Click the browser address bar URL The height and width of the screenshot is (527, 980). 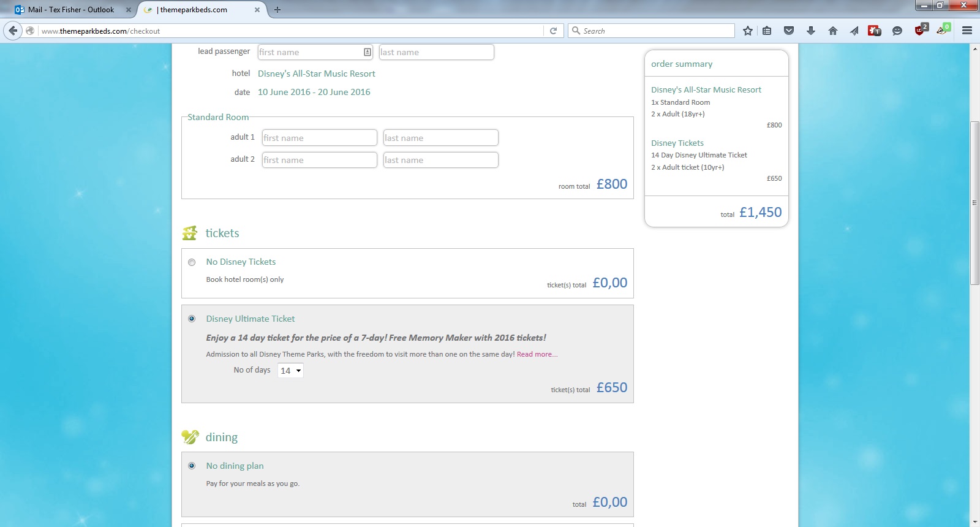coord(291,31)
